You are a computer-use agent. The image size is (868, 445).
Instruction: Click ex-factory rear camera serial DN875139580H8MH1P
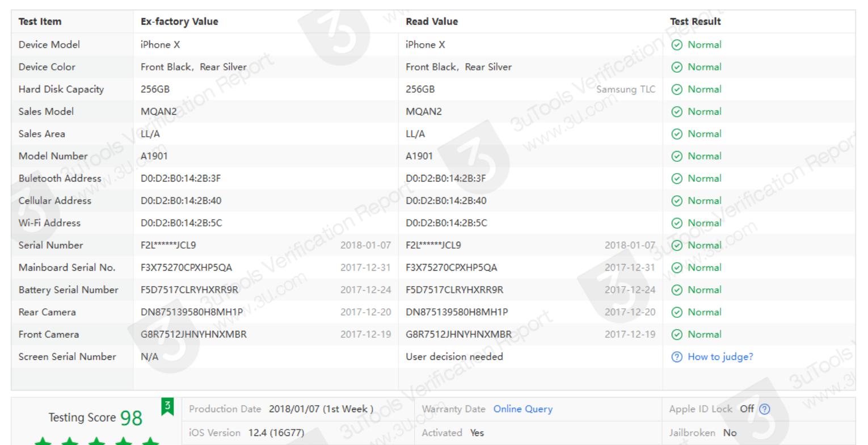click(x=192, y=312)
